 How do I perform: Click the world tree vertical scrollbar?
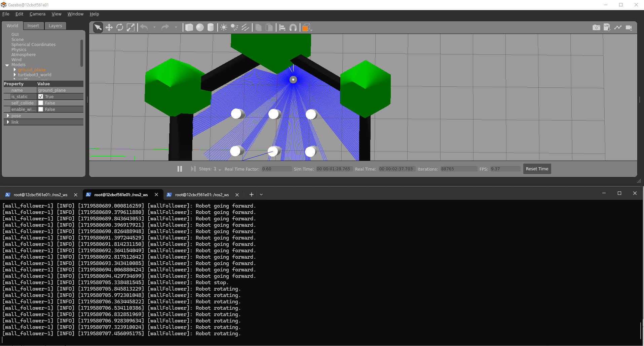point(81,53)
